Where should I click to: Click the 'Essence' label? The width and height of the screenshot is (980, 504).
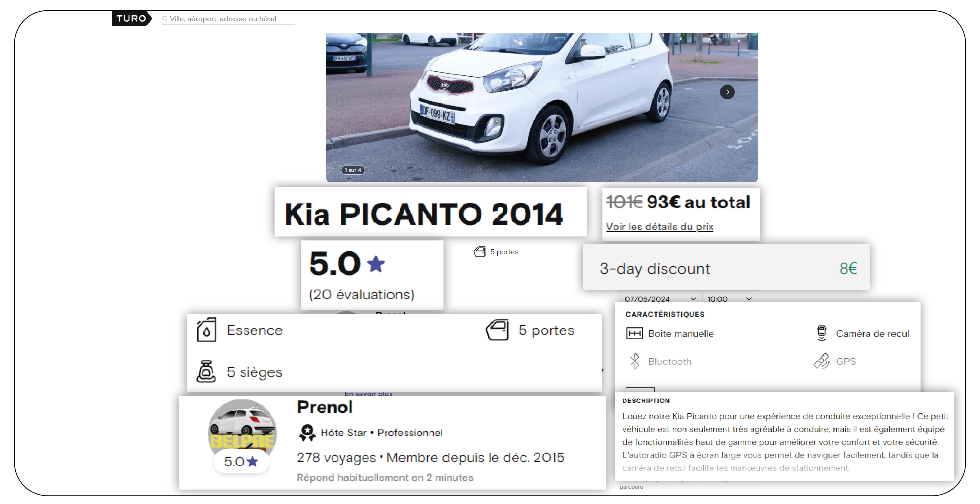[x=255, y=330]
